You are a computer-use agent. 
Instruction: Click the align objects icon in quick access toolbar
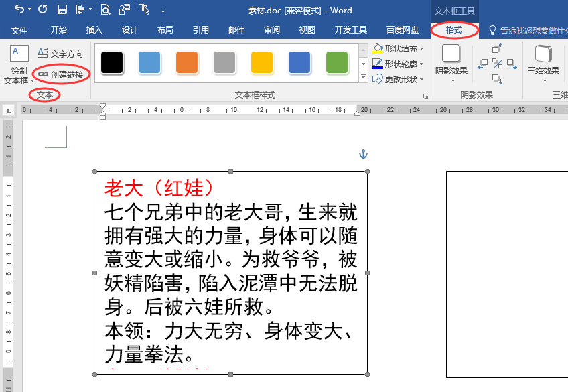click(80, 9)
